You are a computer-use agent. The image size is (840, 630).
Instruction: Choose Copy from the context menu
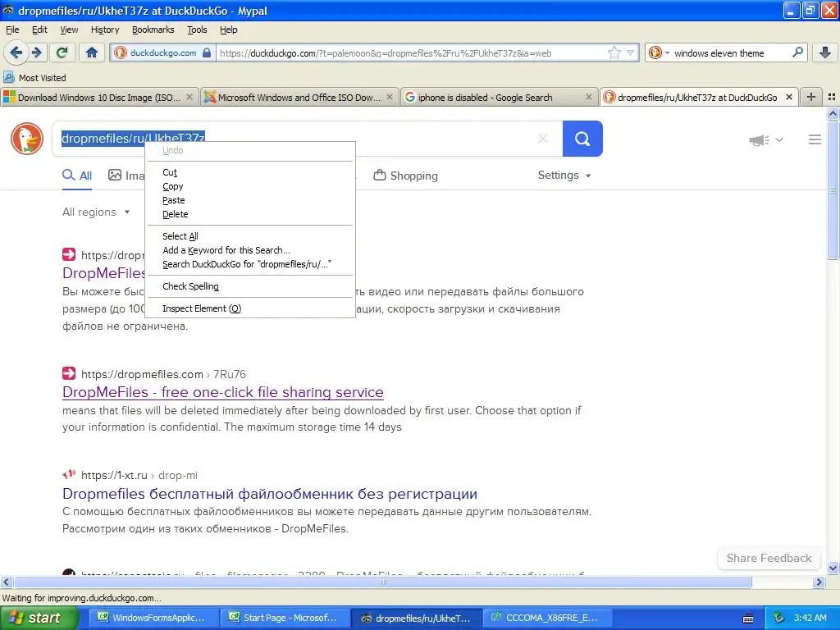249,186
